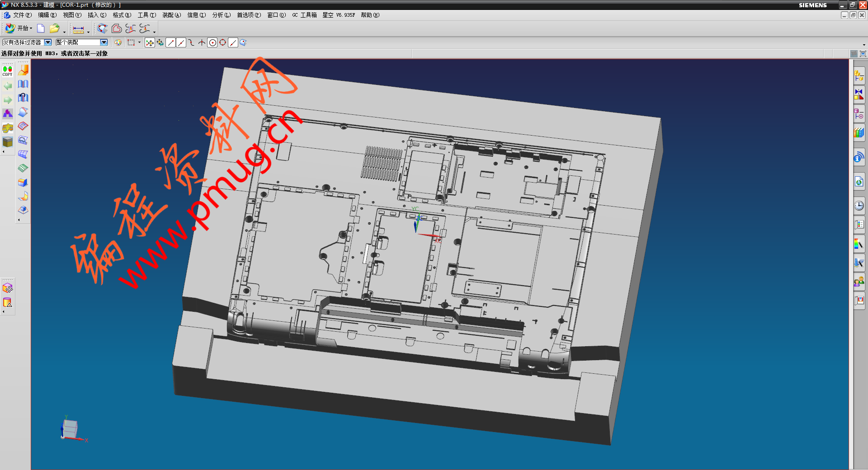Click the move object cube icon
This screenshot has width=868, height=470.
[8, 288]
